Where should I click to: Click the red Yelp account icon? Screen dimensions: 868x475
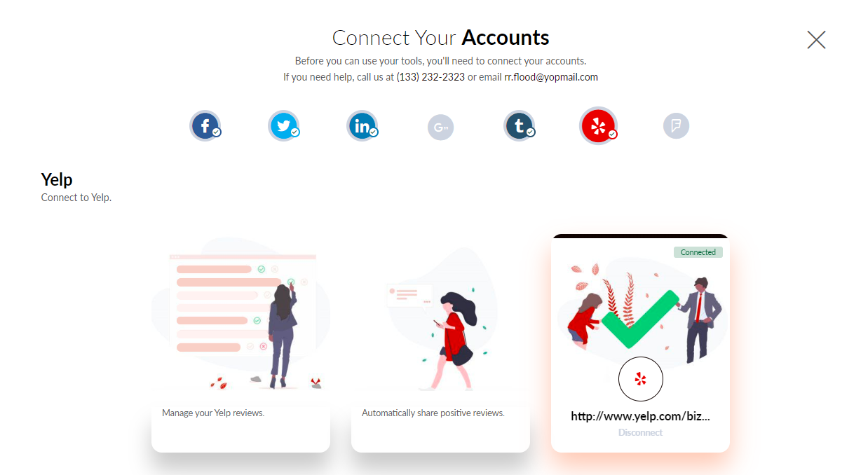pos(599,126)
